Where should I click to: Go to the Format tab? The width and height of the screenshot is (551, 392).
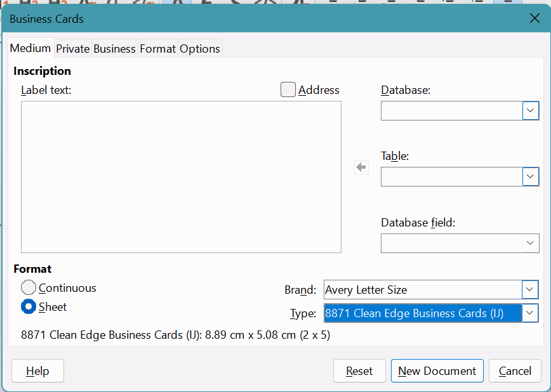coord(158,49)
